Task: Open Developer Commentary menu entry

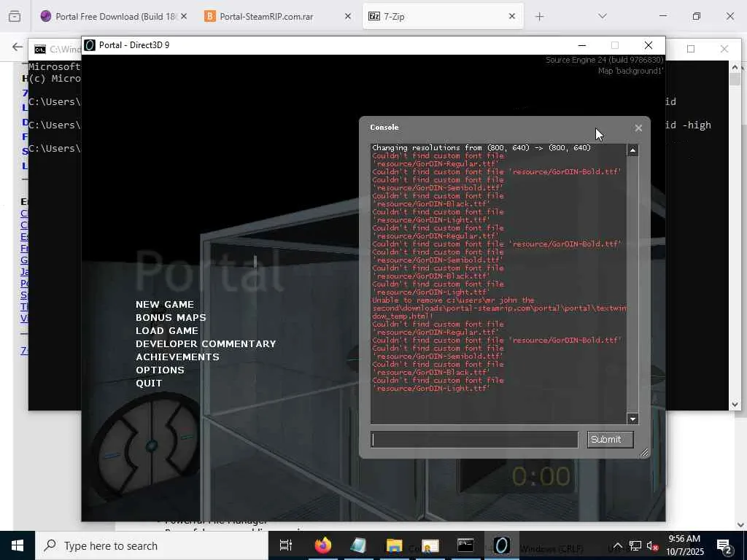Action: [x=205, y=344]
